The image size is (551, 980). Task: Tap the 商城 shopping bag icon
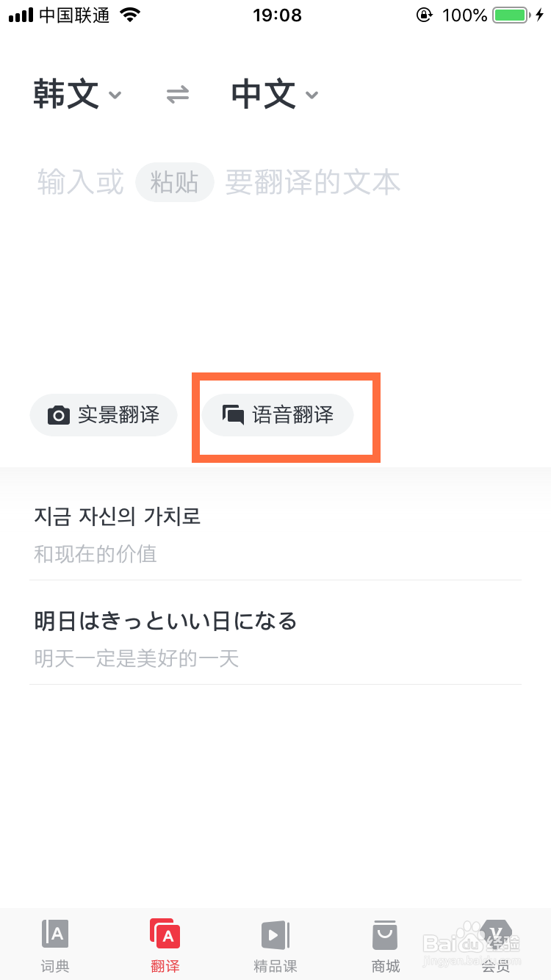pyautogui.click(x=385, y=934)
